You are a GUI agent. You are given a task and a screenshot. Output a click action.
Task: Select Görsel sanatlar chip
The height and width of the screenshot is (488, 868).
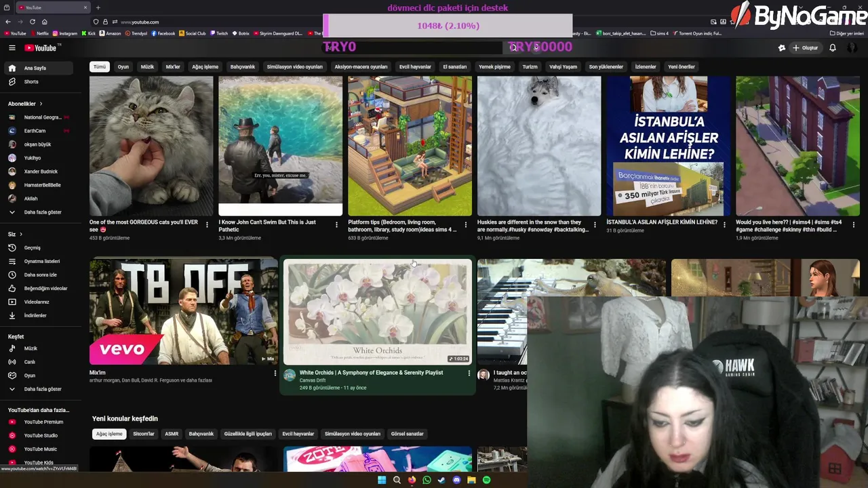click(407, 434)
